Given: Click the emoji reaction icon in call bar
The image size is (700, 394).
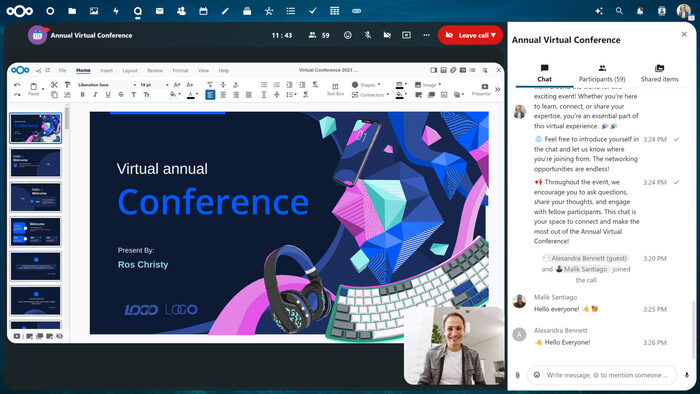Looking at the screenshot, I should tap(348, 35).
